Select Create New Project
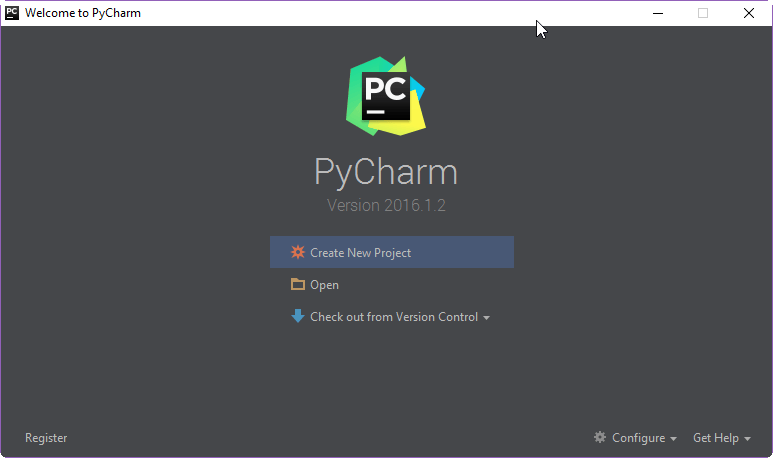 tap(392, 252)
